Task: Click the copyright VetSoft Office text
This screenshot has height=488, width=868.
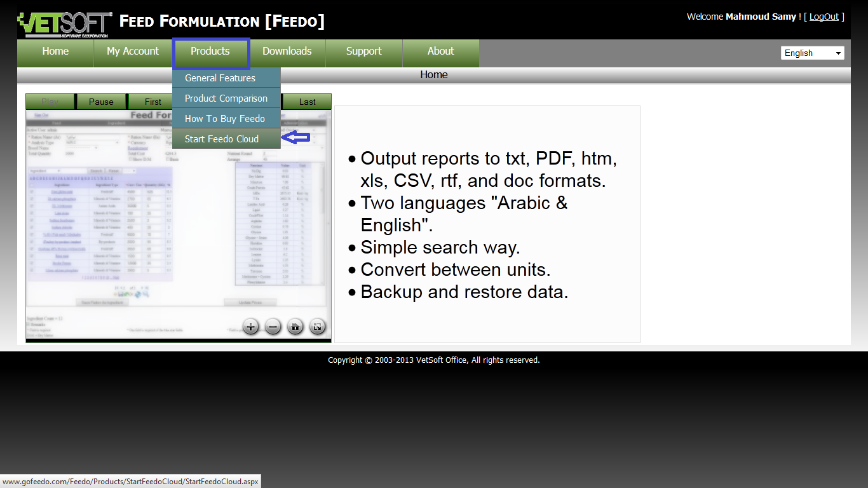Action: (x=434, y=360)
